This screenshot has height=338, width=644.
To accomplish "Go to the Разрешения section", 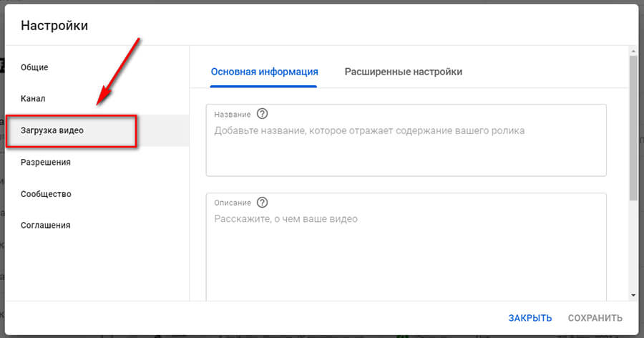I will click(46, 163).
